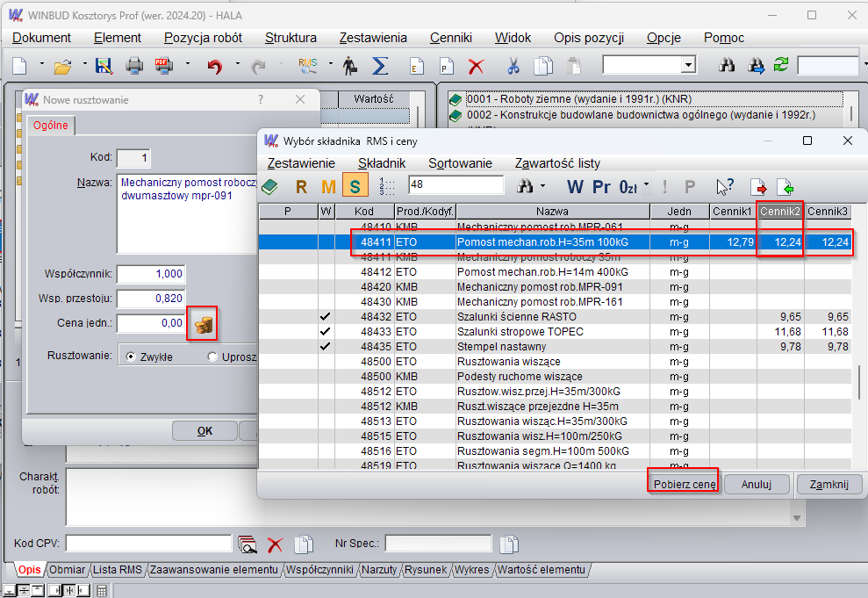Click the green book icon in RMS dialog toolbar
This screenshot has height=598, width=868.
tap(269, 186)
